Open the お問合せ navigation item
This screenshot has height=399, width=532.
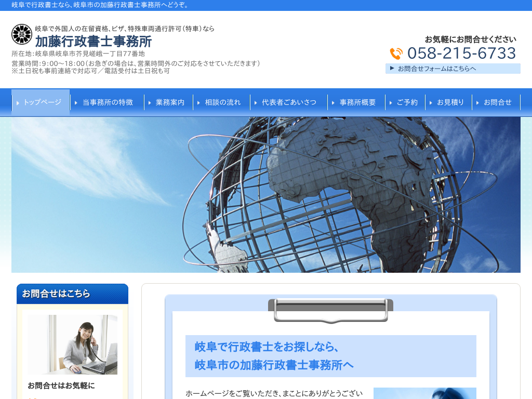(x=496, y=102)
